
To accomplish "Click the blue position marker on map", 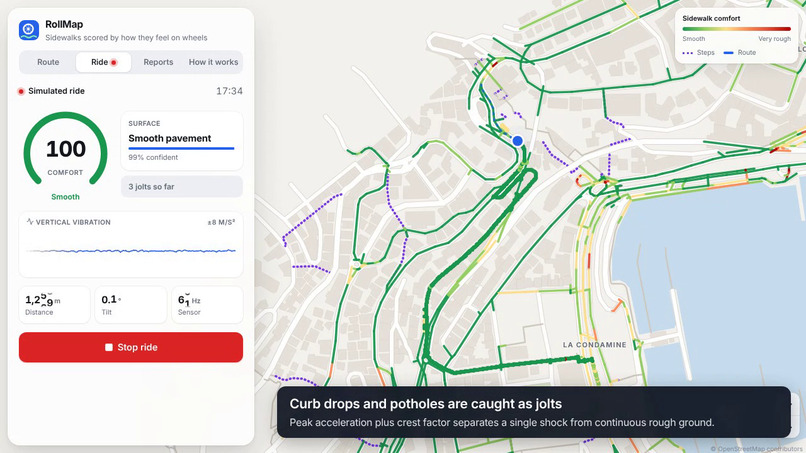I will tap(518, 140).
